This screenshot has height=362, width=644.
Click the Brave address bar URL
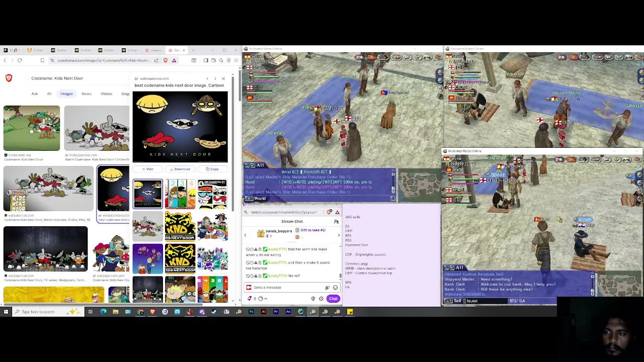(103, 60)
